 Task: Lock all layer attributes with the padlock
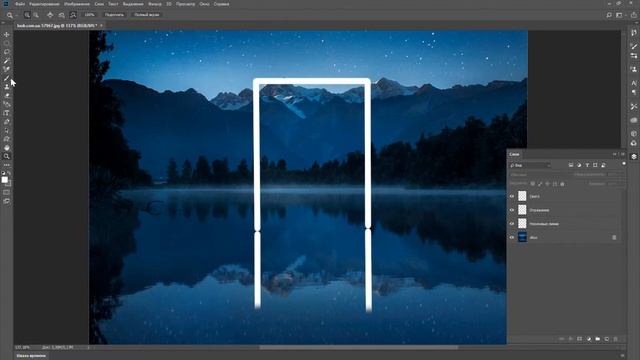562,184
